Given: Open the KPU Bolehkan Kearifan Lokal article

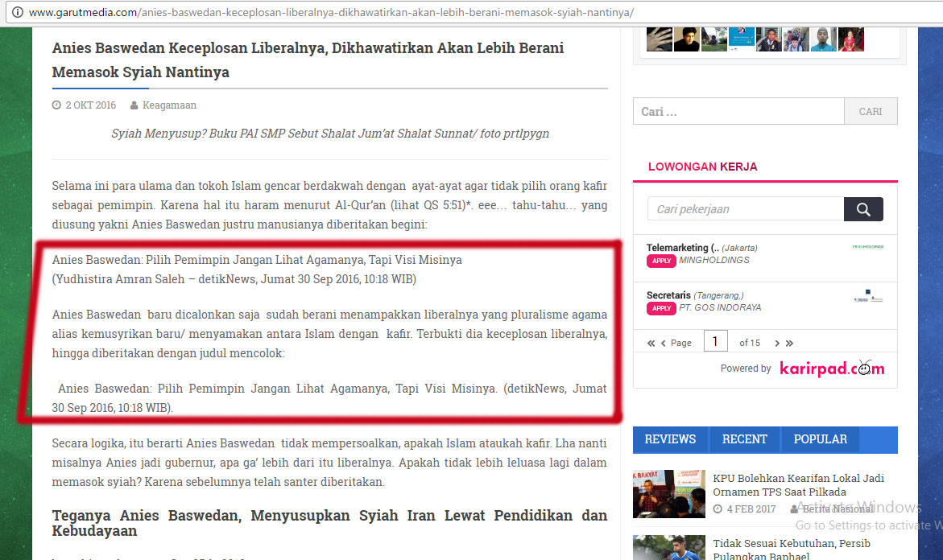Looking at the screenshot, I should coord(799,485).
